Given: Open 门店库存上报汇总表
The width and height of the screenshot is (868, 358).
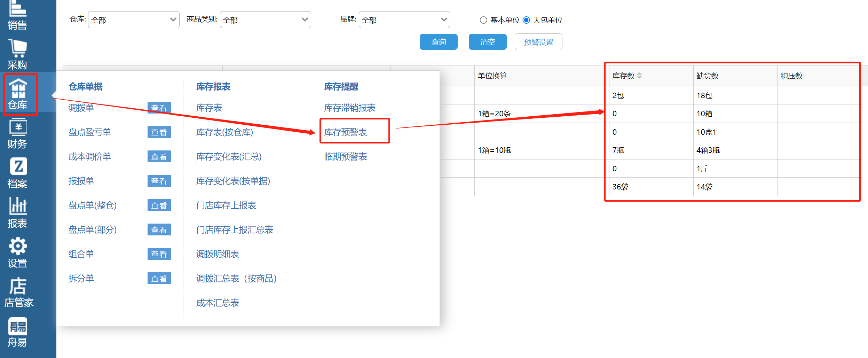Looking at the screenshot, I should [x=235, y=229].
